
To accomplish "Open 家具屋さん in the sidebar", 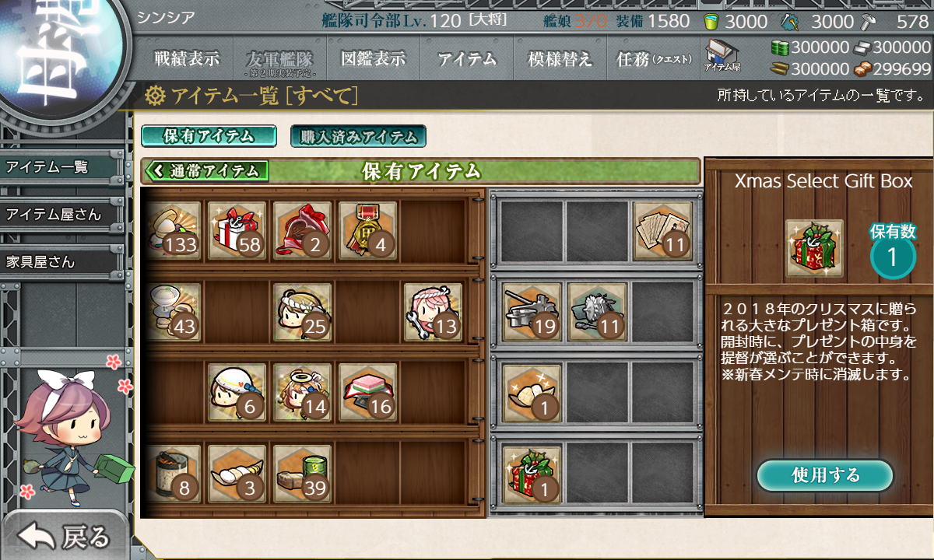I will [x=62, y=262].
